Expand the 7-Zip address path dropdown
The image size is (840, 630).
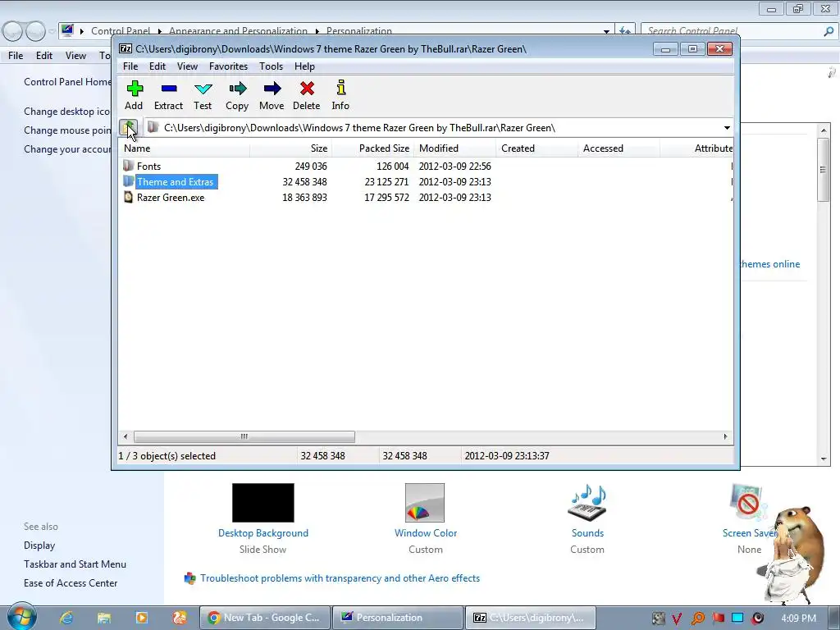(727, 127)
